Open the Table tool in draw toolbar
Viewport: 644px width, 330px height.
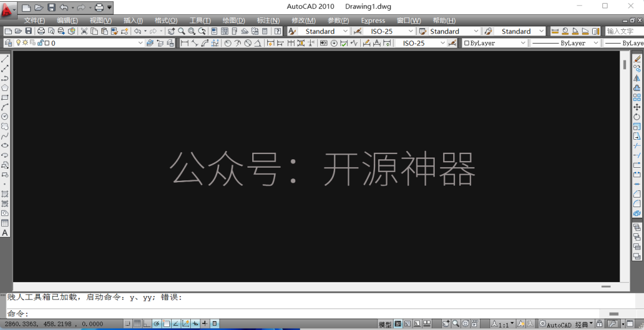(5, 223)
